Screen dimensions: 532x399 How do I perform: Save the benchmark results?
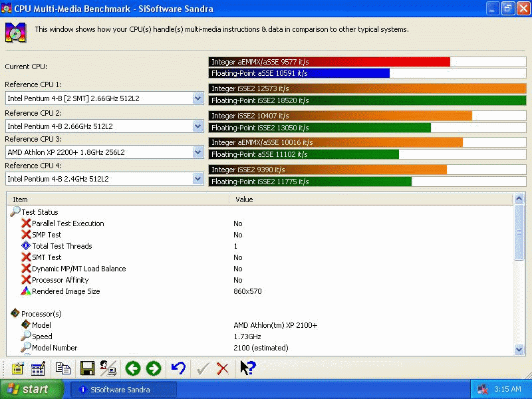tap(87, 368)
